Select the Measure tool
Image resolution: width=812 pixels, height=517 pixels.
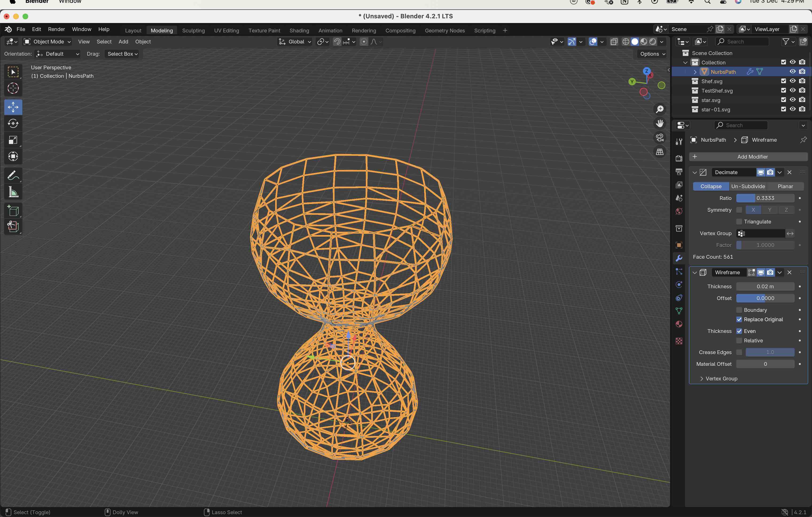13,192
